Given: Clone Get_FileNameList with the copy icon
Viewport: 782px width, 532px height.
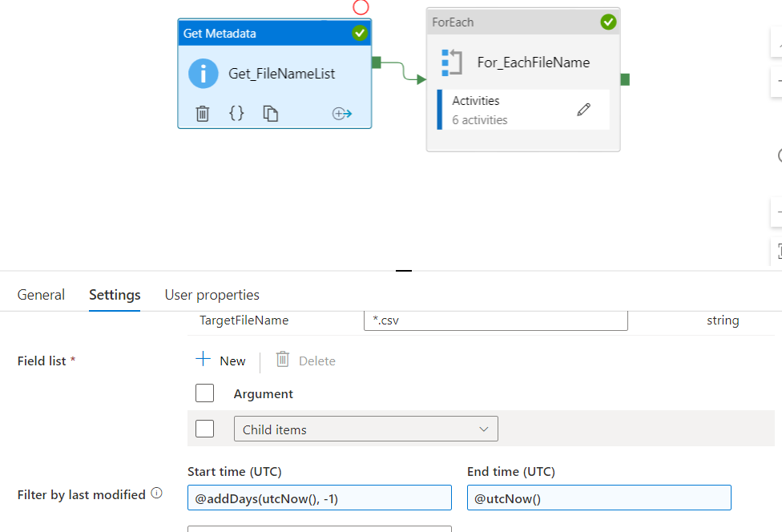Looking at the screenshot, I should tap(270, 113).
